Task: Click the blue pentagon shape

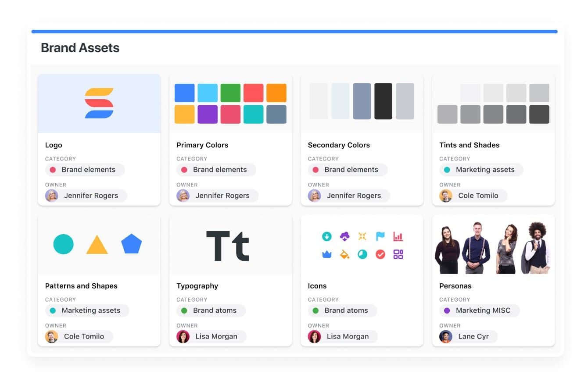Action: 132,244
